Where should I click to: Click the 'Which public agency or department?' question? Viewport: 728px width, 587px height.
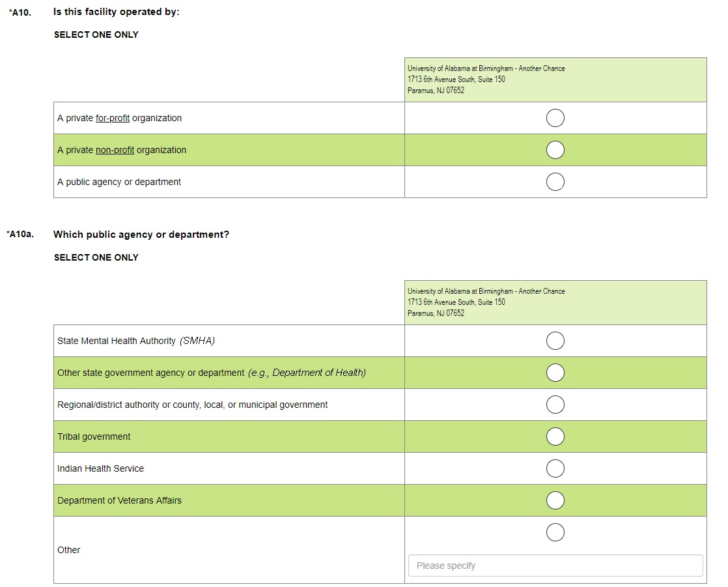click(x=141, y=235)
